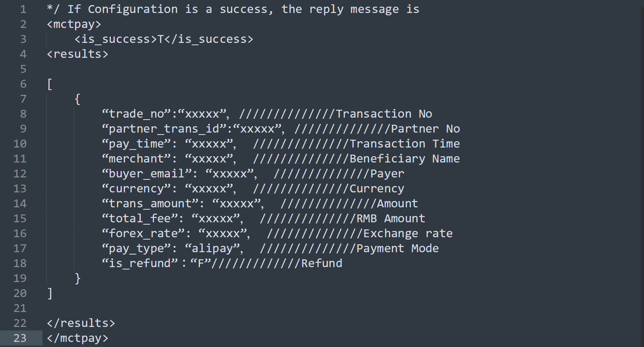Click the opening curly brace on line 7
The height and width of the screenshot is (347, 644).
pyautogui.click(x=77, y=99)
